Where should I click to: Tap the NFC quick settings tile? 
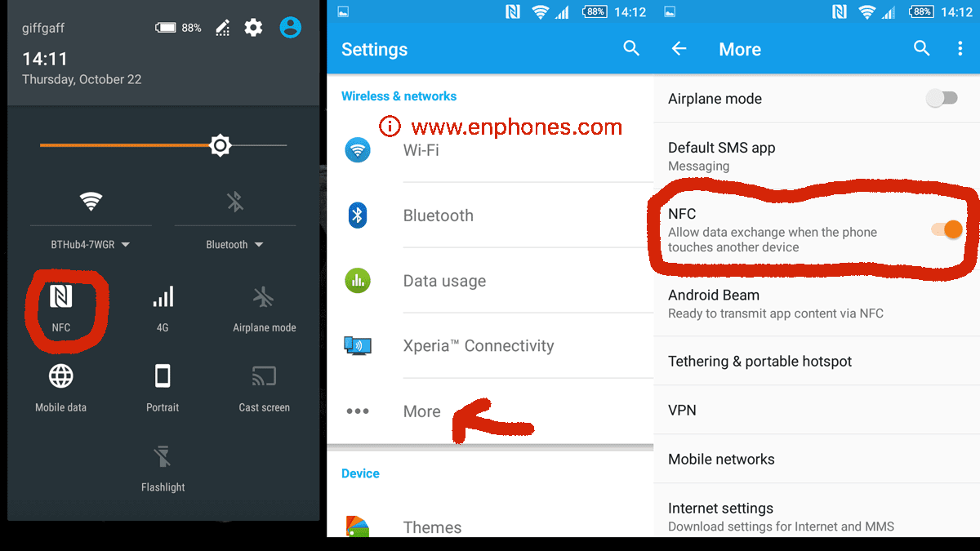click(x=61, y=306)
